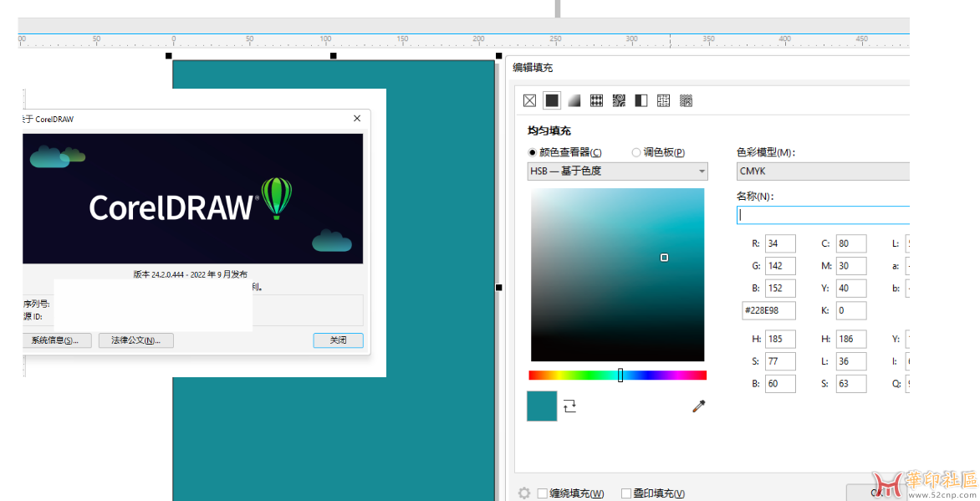Click the swap colors arrows icon
The width and height of the screenshot is (980, 501).
pos(569,406)
